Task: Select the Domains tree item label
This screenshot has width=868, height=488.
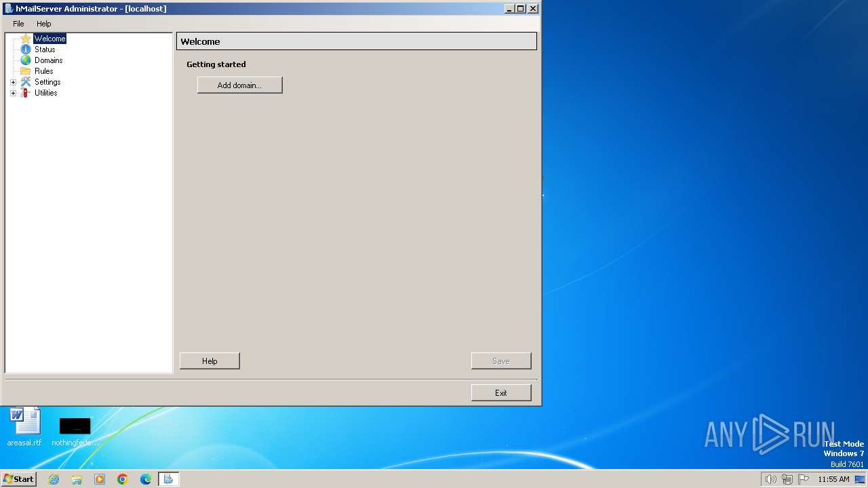Action: (x=49, y=60)
